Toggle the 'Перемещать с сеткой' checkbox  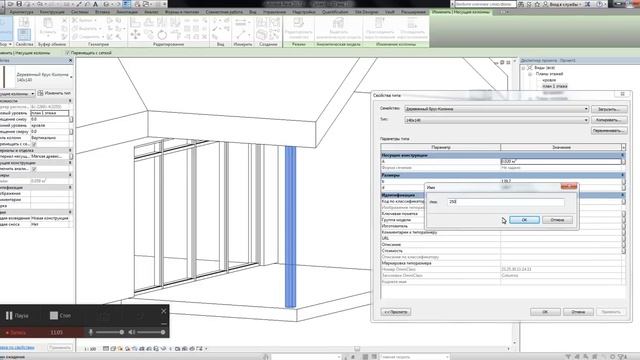pyautogui.click(x=68, y=53)
